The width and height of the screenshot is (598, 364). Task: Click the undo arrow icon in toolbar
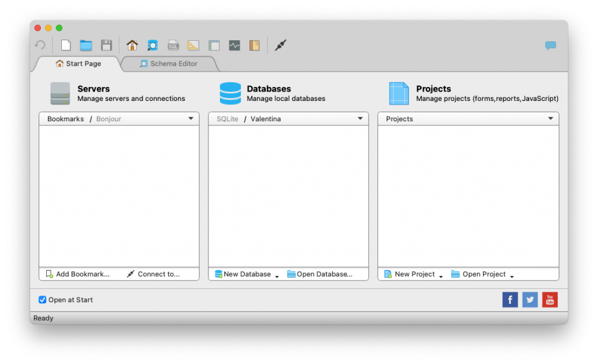click(40, 45)
